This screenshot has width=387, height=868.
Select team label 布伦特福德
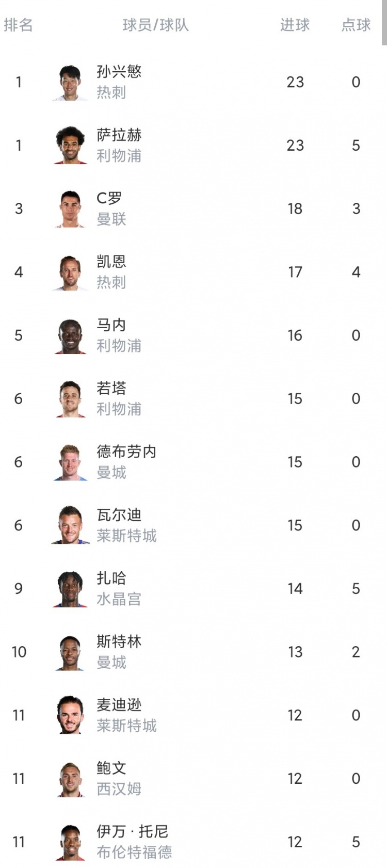tap(134, 852)
